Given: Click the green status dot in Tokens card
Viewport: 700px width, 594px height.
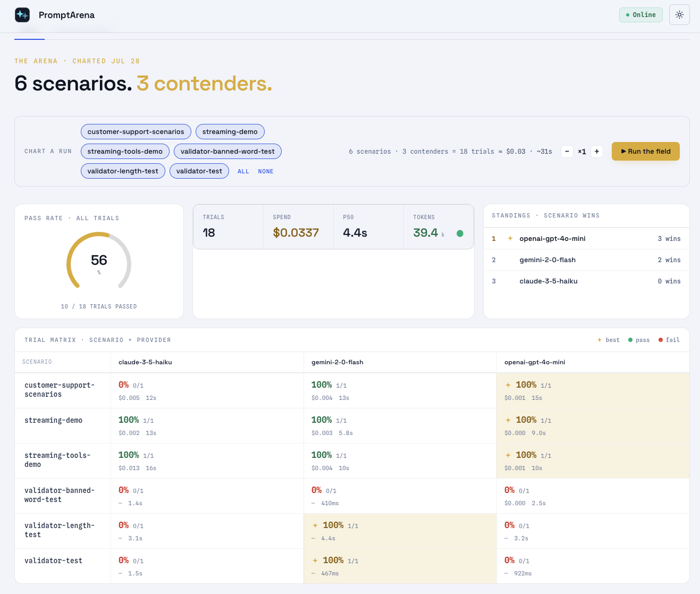Looking at the screenshot, I should 460,233.
